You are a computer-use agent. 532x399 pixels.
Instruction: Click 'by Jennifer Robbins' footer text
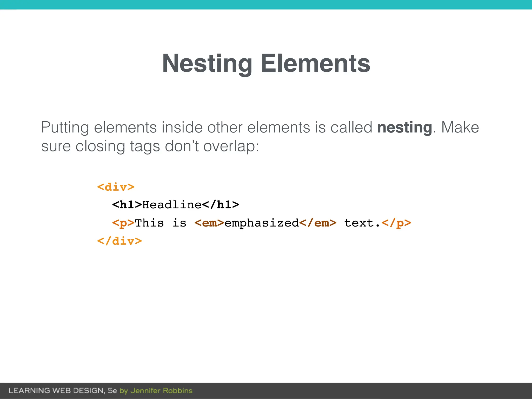[x=156, y=391]
